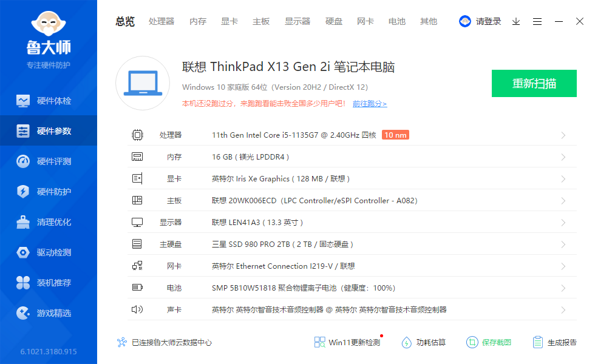Screen dimensions: 595x364
Task: Open 装机推荐 clover icon
Action: (x=23, y=283)
